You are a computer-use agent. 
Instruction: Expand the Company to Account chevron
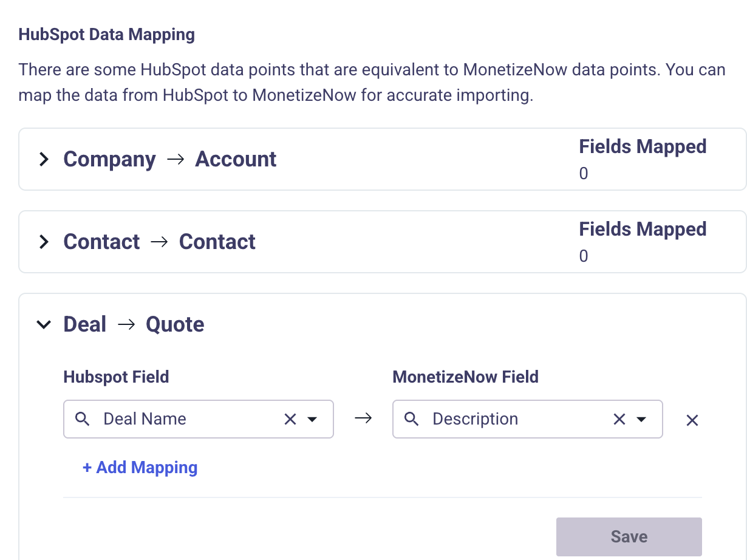[x=44, y=160]
